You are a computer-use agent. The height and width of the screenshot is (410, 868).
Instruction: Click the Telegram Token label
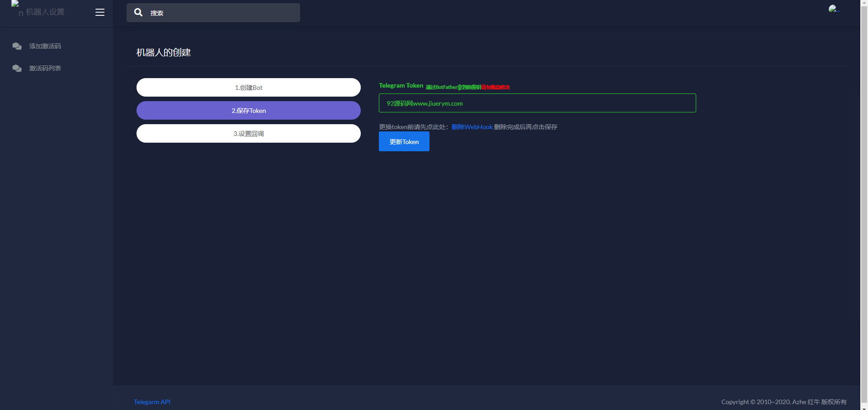pyautogui.click(x=401, y=85)
